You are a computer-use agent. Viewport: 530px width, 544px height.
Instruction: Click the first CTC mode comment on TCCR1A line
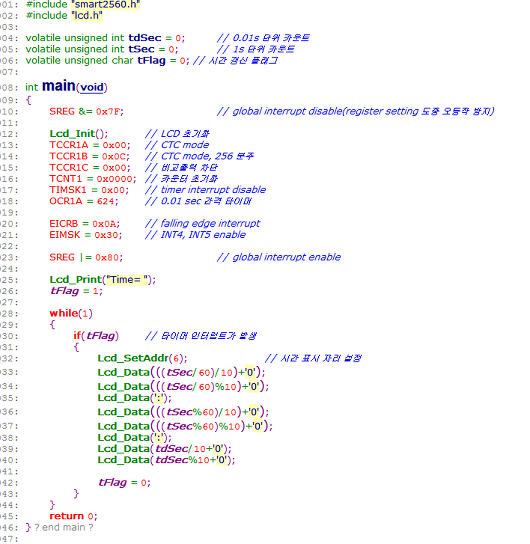pyautogui.click(x=177, y=145)
